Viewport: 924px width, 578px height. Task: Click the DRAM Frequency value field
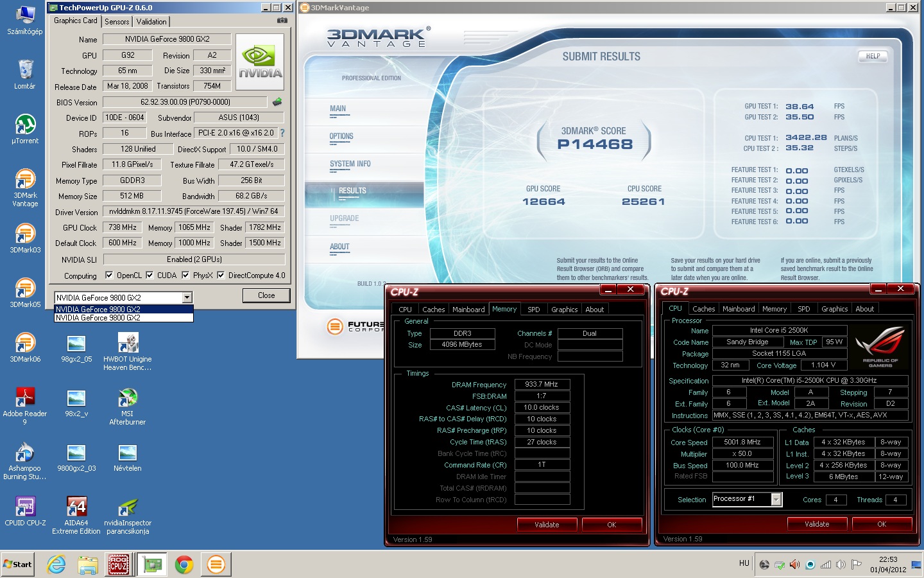(x=542, y=384)
